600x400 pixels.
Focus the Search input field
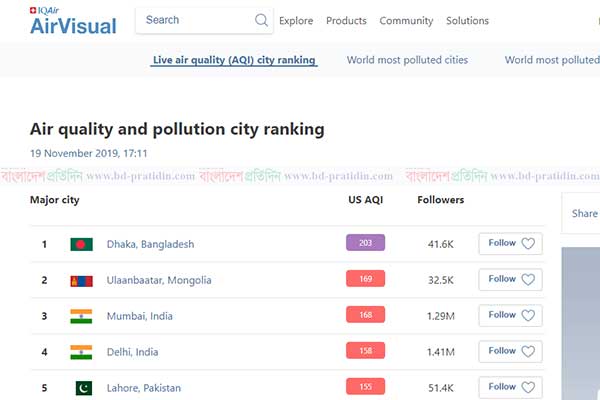[204, 20]
